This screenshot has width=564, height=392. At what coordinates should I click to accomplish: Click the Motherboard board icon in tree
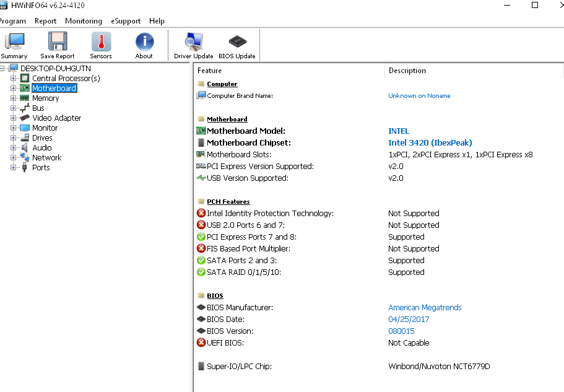[x=25, y=88]
